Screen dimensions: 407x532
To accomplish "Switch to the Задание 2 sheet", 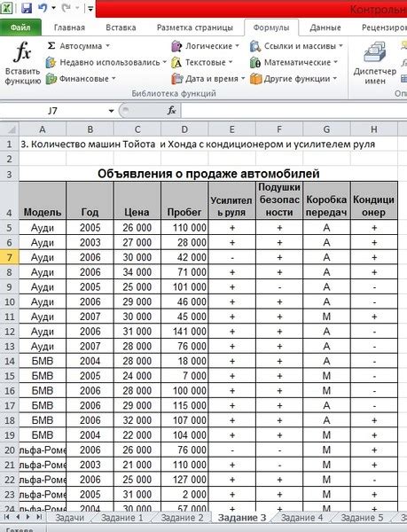I will [182, 518].
